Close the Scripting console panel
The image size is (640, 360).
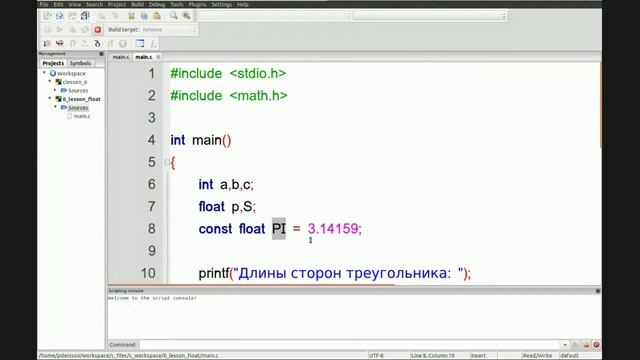tap(598, 291)
